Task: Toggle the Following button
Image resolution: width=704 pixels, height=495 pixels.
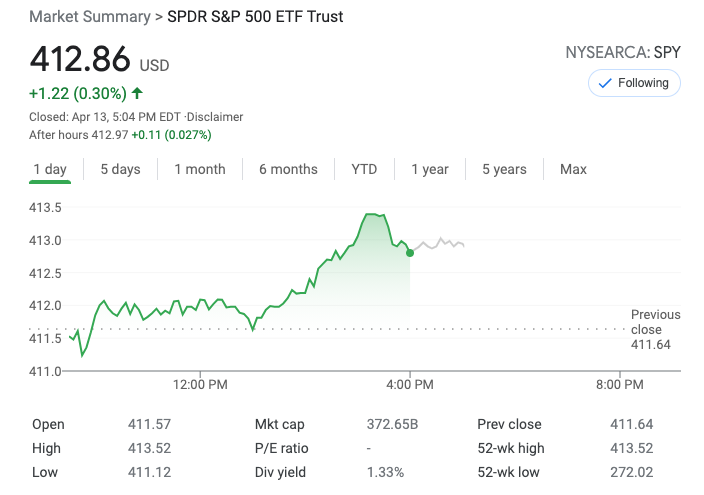Action: coord(634,83)
